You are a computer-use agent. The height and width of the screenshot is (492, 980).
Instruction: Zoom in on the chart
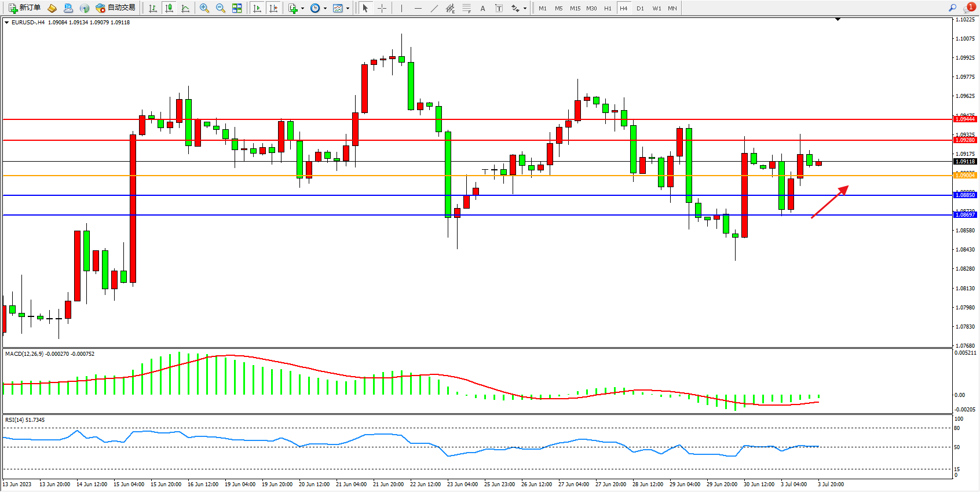click(x=204, y=8)
